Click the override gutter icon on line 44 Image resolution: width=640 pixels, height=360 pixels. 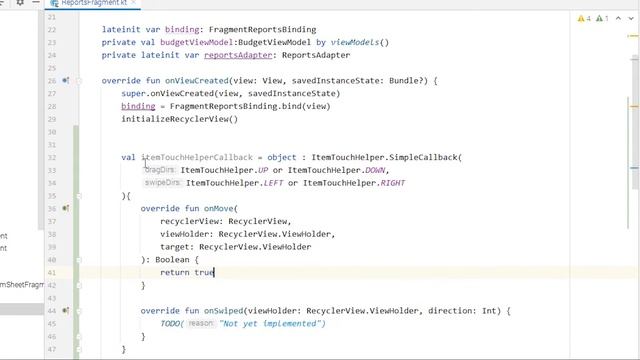tap(65, 311)
